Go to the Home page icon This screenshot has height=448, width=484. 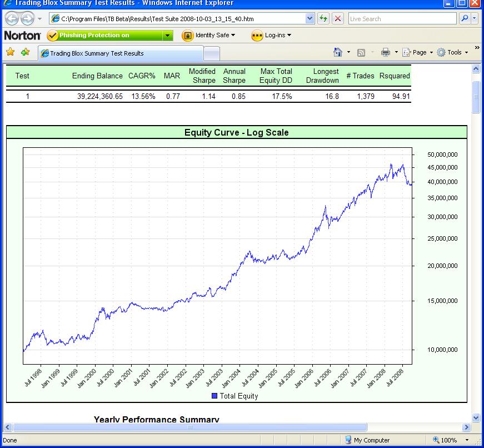click(337, 52)
